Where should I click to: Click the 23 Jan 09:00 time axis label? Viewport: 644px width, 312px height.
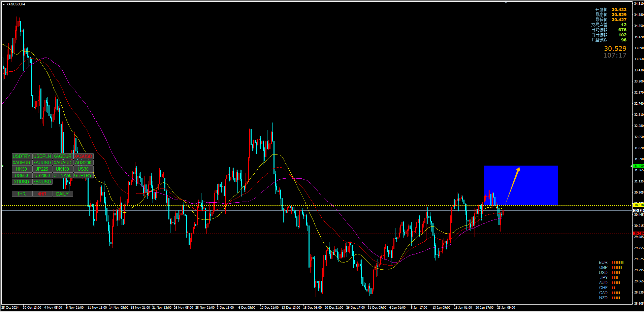[x=506, y=308]
